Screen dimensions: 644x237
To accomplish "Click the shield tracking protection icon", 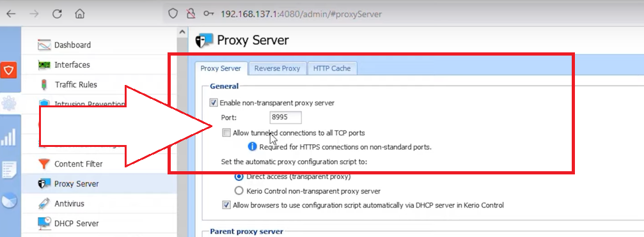I will point(173,14).
